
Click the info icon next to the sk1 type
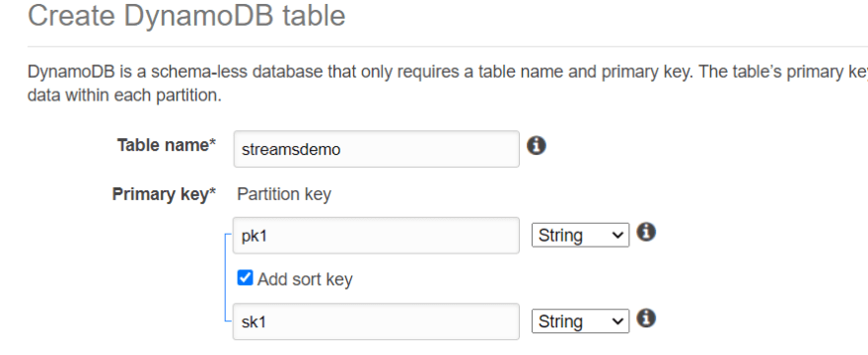click(646, 319)
